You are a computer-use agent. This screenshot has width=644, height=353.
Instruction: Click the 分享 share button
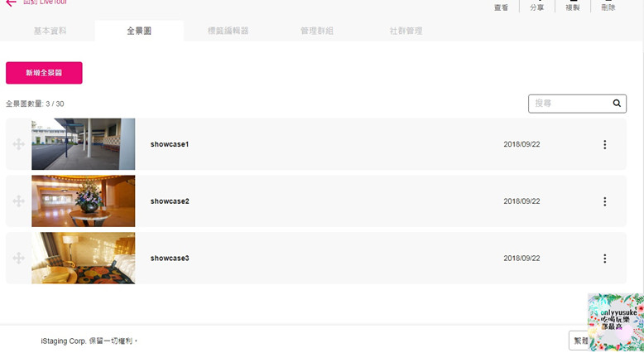[x=537, y=7]
